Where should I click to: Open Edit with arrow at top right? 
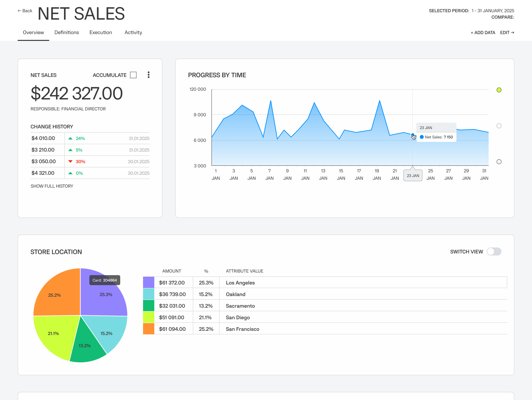coord(507,33)
